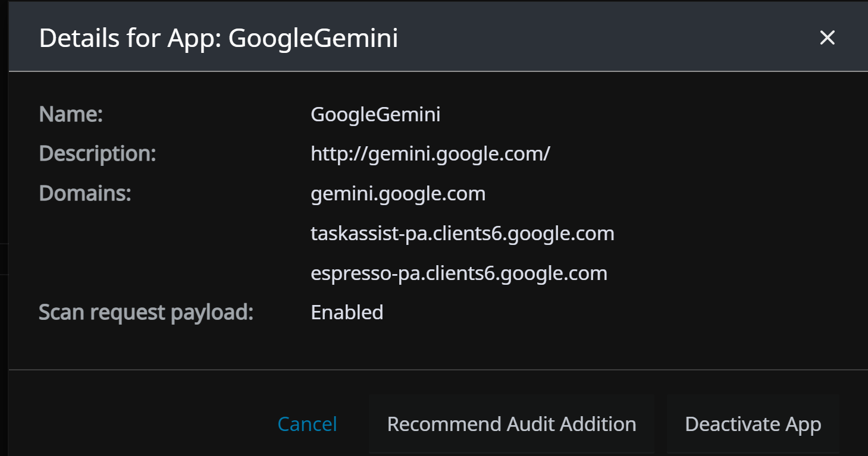This screenshot has height=456, width=868.
Task: Click the "Domains:" field label
Action: 84,194
